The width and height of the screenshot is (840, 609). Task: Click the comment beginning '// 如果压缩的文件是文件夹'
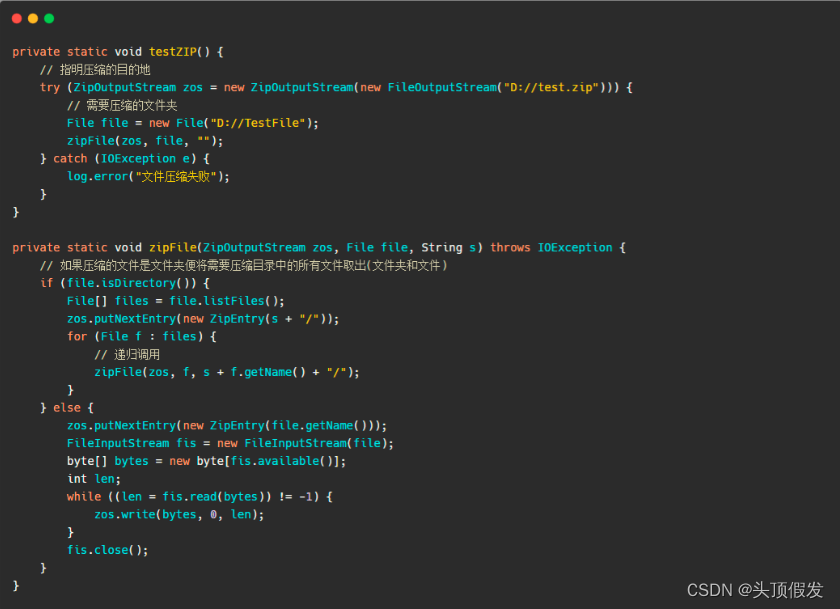pos(244,265)
